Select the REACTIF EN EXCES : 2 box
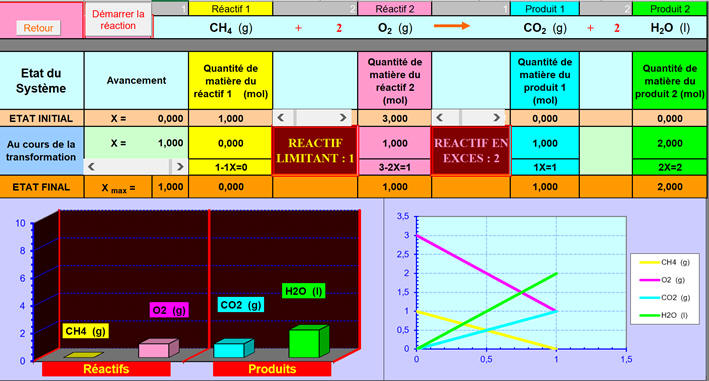Viewport: 709px width, 381px height. point(471,151)
